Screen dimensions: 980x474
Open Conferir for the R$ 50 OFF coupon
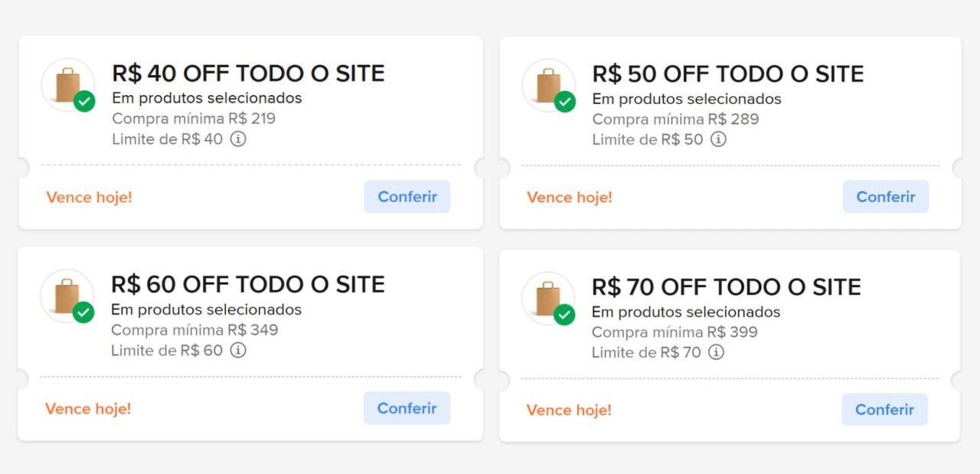pos(886,197)
